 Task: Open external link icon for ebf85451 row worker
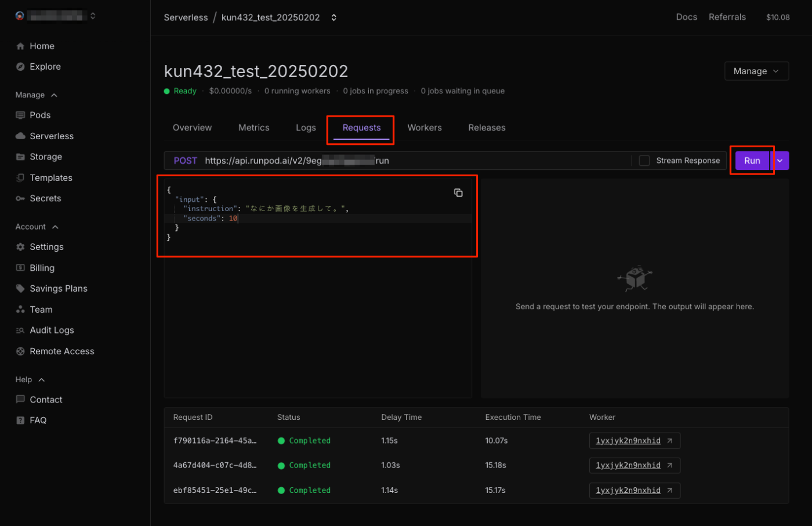click(669, 491)
